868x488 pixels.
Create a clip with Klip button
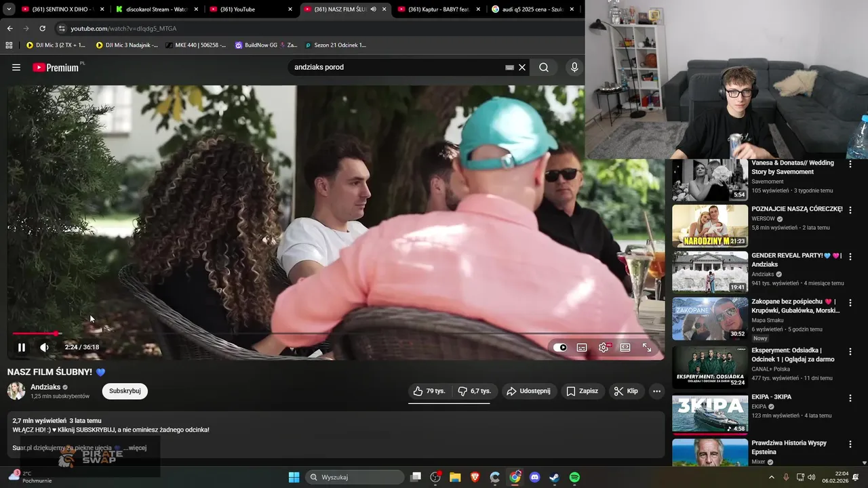[x=625, y=391]
